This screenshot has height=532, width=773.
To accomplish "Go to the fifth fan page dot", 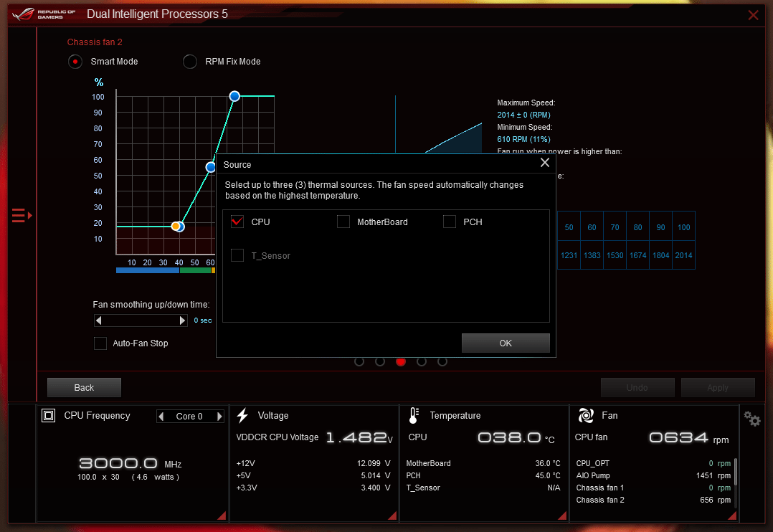I will (x=442, y=362).
